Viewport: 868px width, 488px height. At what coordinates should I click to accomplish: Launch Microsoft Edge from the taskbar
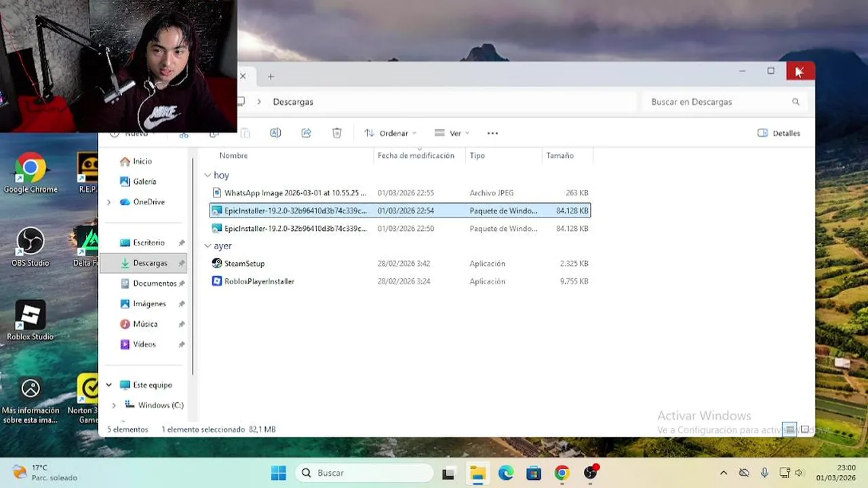pyautogui.click(x=506, y=473)
